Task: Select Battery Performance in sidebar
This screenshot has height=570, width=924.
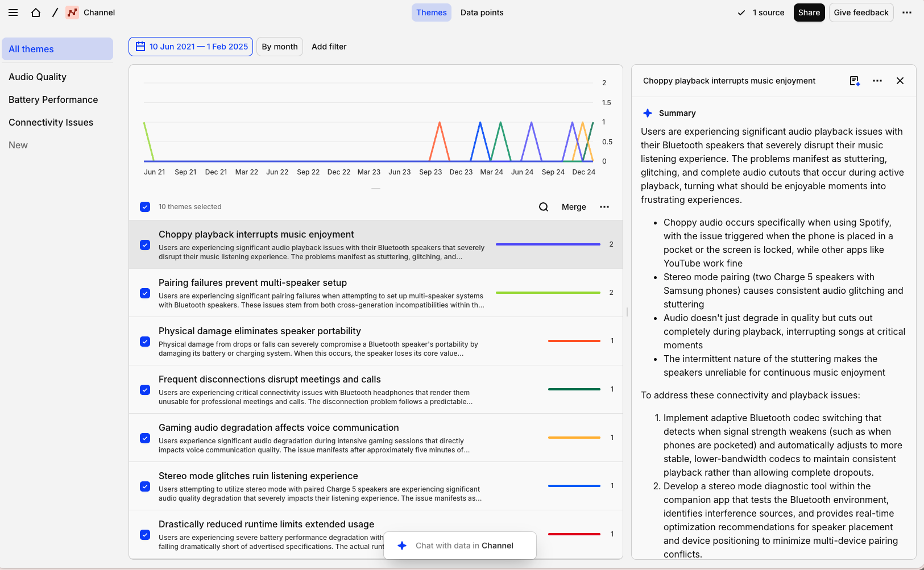Action: 53,99
